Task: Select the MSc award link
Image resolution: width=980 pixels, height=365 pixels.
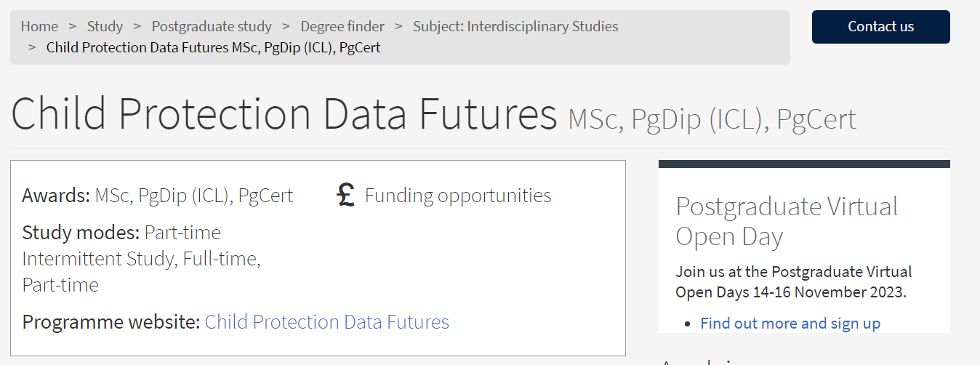Action: [112, 196]
